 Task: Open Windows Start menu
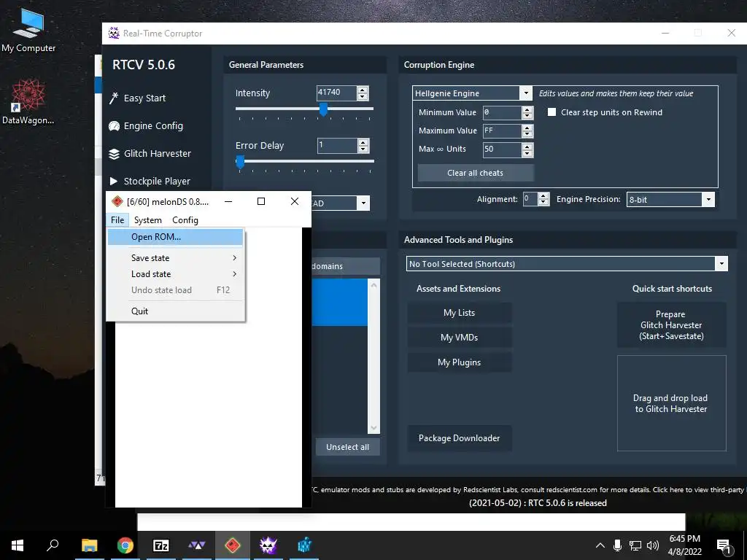pyautogui.click(x=18, y=545)
